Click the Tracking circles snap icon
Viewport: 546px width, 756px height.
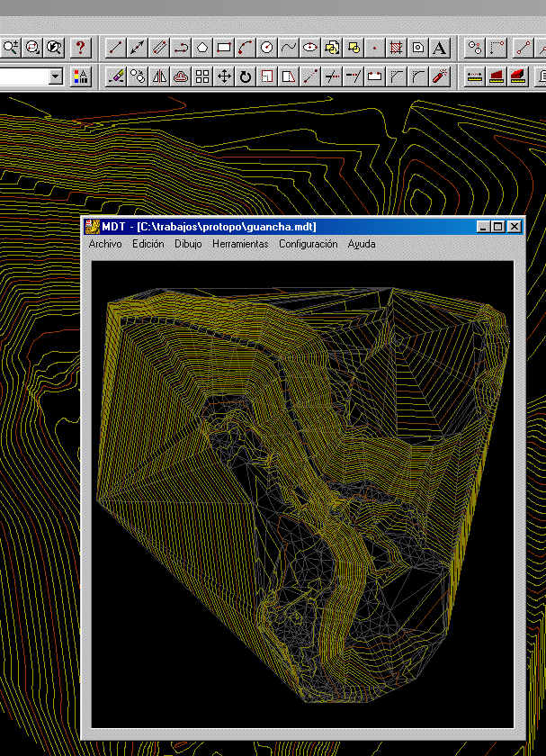click(x=475, y=48)
